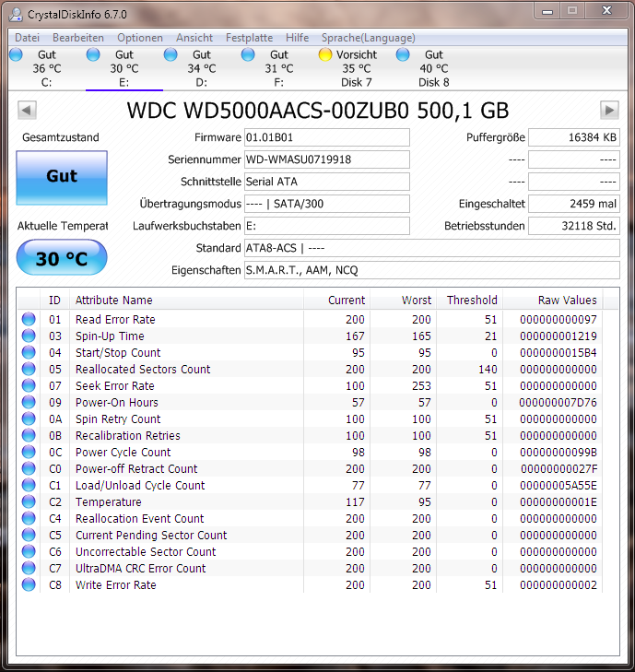The height and width of the screenshot is (672, 635).
Task: Select drive D: status orb
Action: click(x=171, y=54)
